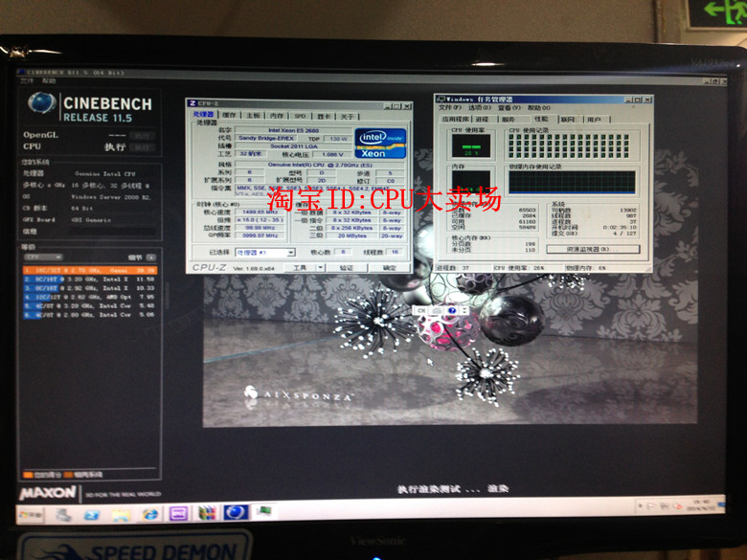
Task: Click the OpenGL run button in Cinebench
Action: pyautogui.click(x=142, y=136)
